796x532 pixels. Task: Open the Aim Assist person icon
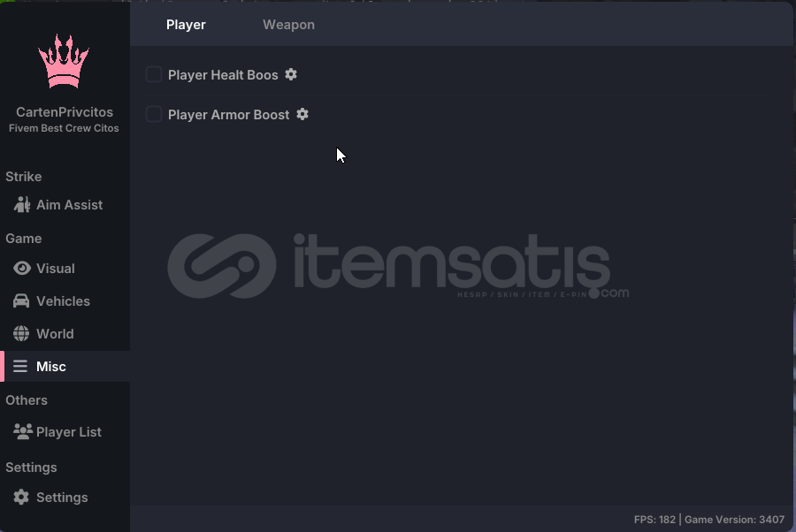(x=22, y=205)
